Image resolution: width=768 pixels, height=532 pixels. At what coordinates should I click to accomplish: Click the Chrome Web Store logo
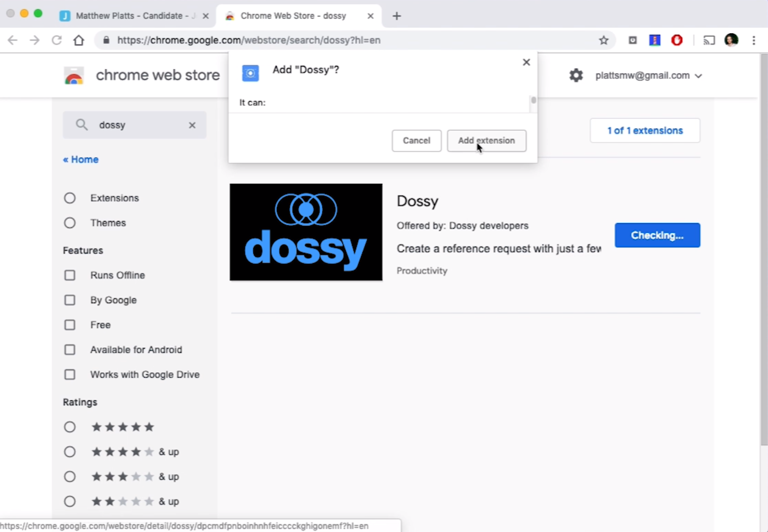(74, 75)
